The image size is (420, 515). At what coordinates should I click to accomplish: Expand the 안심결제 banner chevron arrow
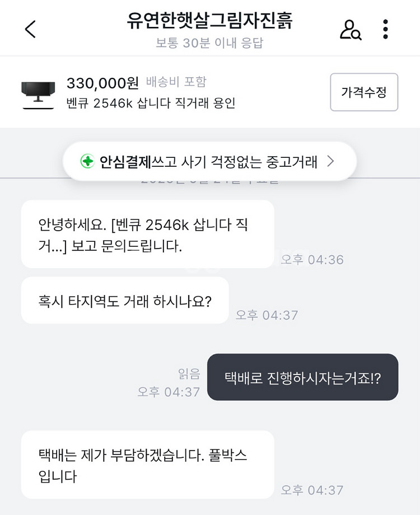pyautogui.click(x=330, y=162)
